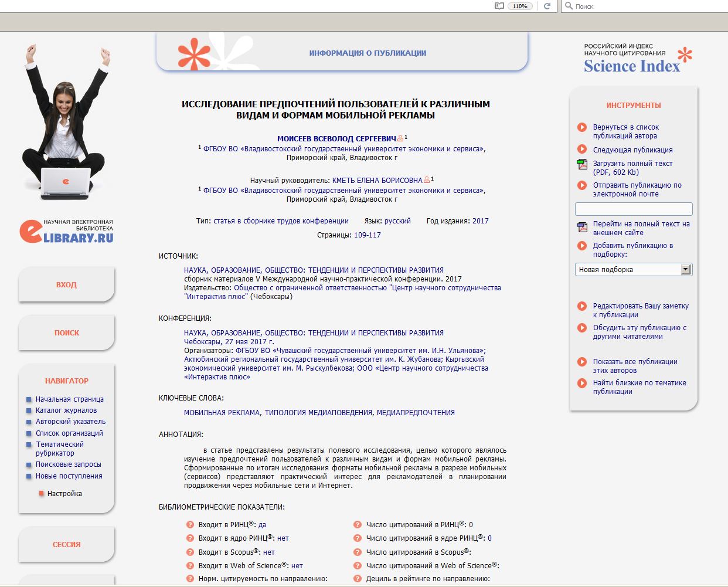Image resolution: width=728 pixels, height=587 pixels.
Task: Open 'Список организаций' in navigator
Action: click(x=69, y=433)
